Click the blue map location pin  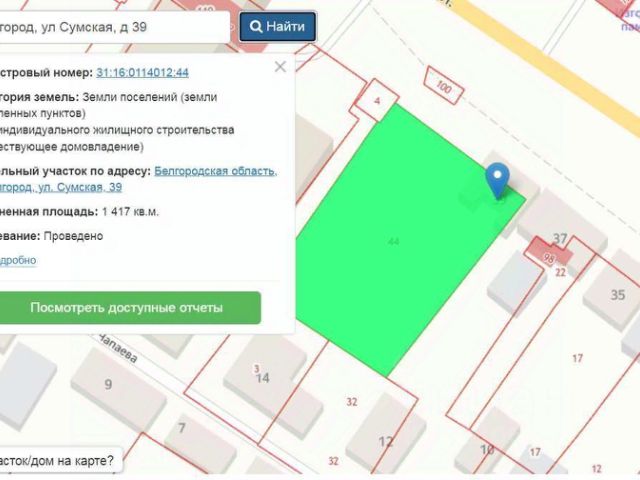(x=497, y=180)
